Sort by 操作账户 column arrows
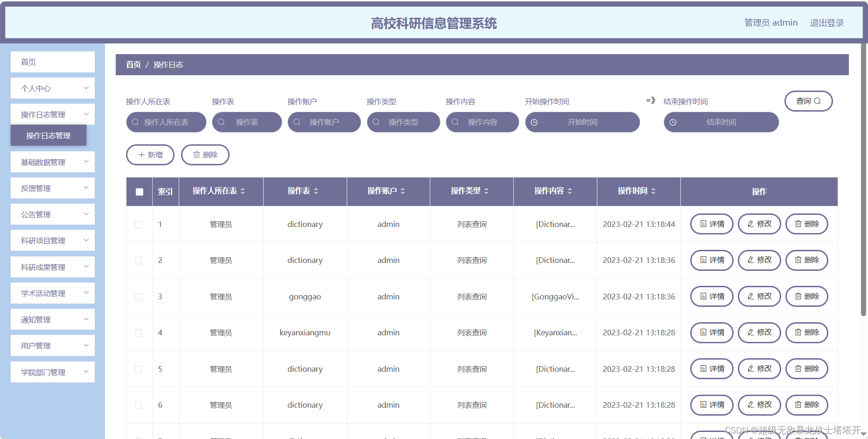 [x=403, y=191]
